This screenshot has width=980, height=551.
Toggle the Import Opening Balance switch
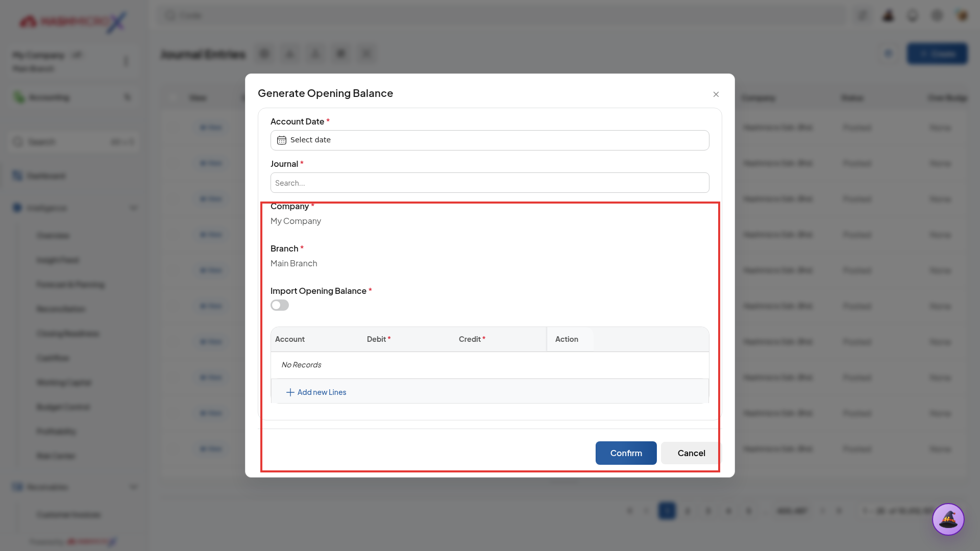pos(280,305)
